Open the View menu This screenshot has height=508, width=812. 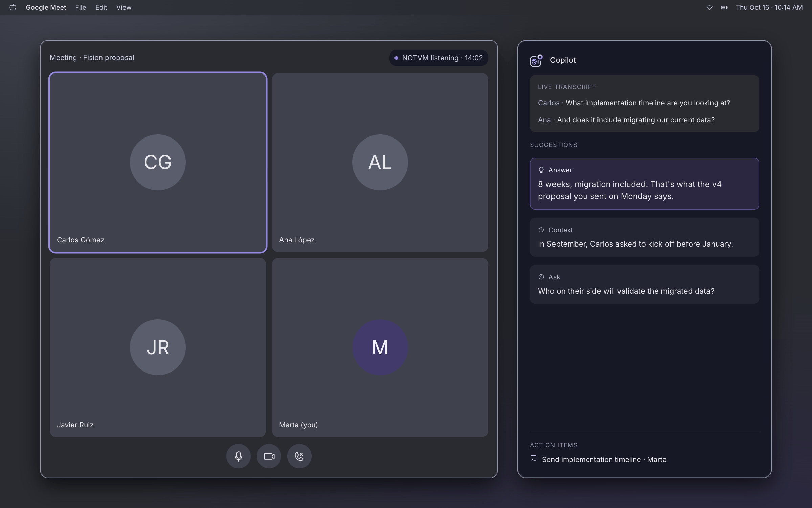point(124,7)
